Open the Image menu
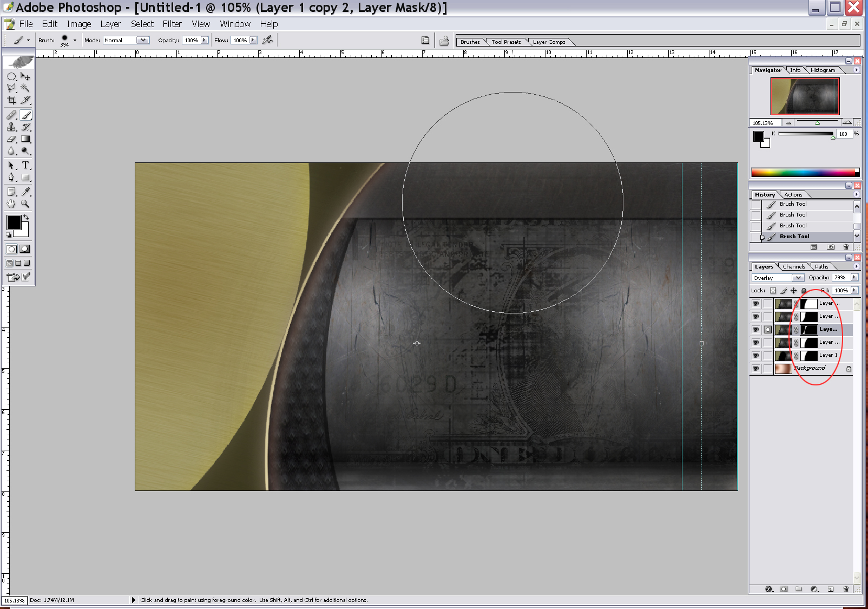The image size is (868, 609). pos(79,24)
